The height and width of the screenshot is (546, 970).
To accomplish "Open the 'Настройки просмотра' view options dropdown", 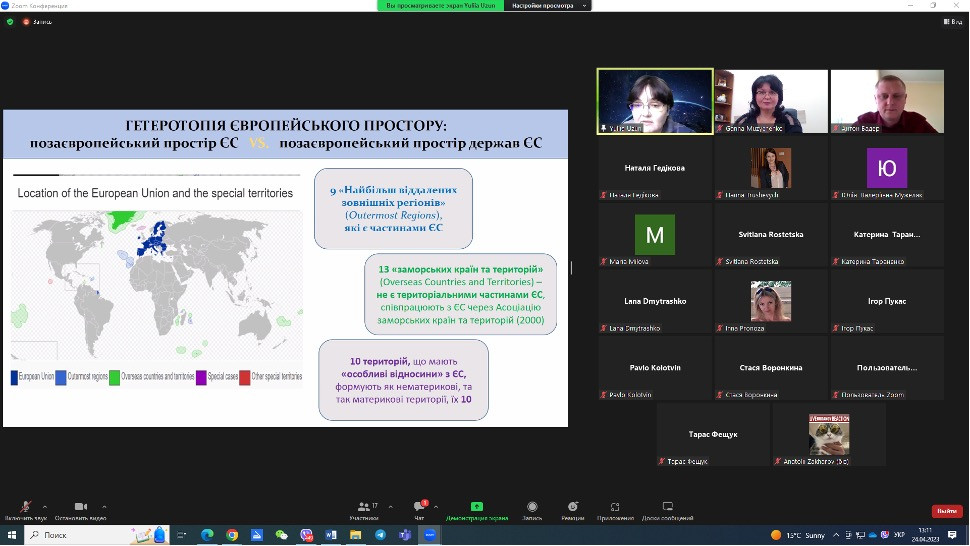I will pos(547,5).
